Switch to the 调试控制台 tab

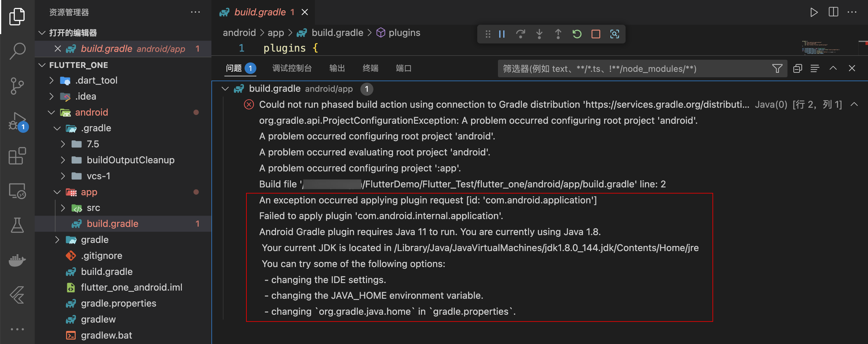coord(292,68)
